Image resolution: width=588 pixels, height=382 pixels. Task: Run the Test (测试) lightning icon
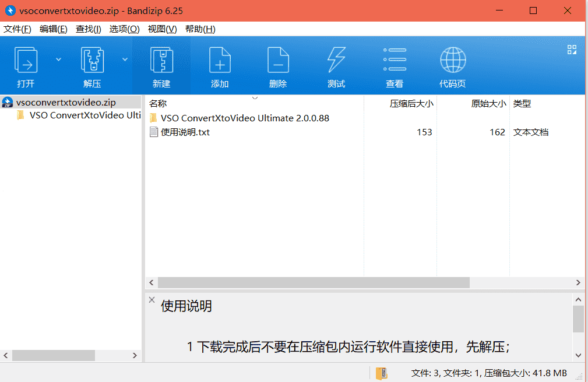pyautogui.click(x=336, y=60)
